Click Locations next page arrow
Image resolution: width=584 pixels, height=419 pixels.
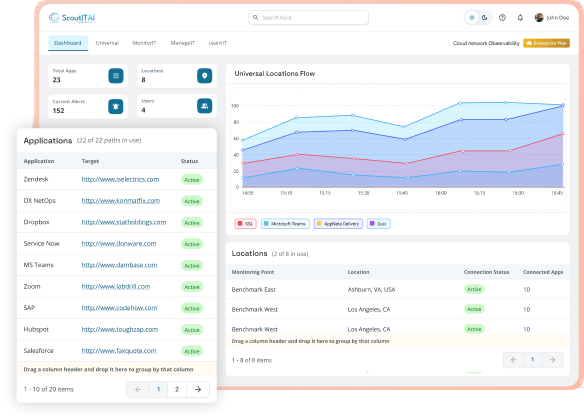(x=552, y=359)
